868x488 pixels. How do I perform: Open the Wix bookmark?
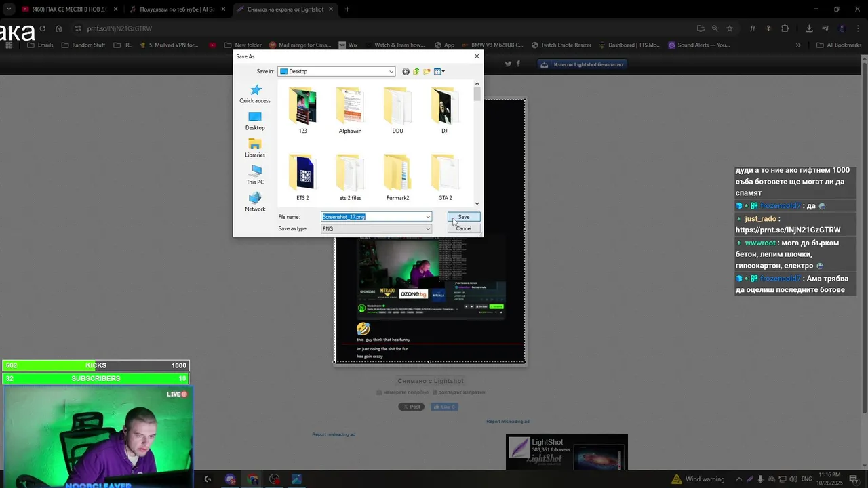click(347, 45)
